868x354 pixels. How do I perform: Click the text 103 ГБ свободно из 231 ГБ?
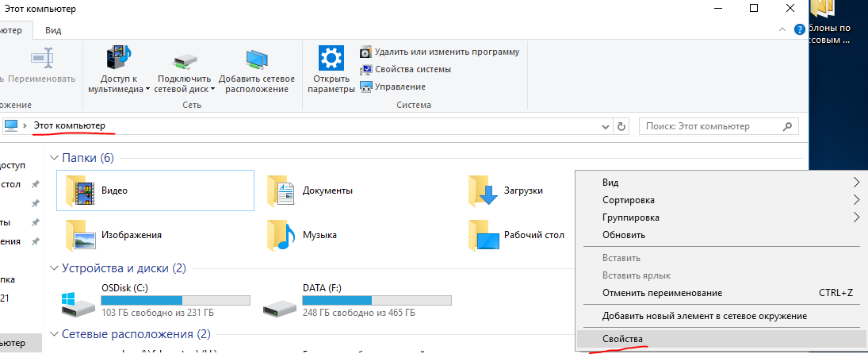[158, 313]
